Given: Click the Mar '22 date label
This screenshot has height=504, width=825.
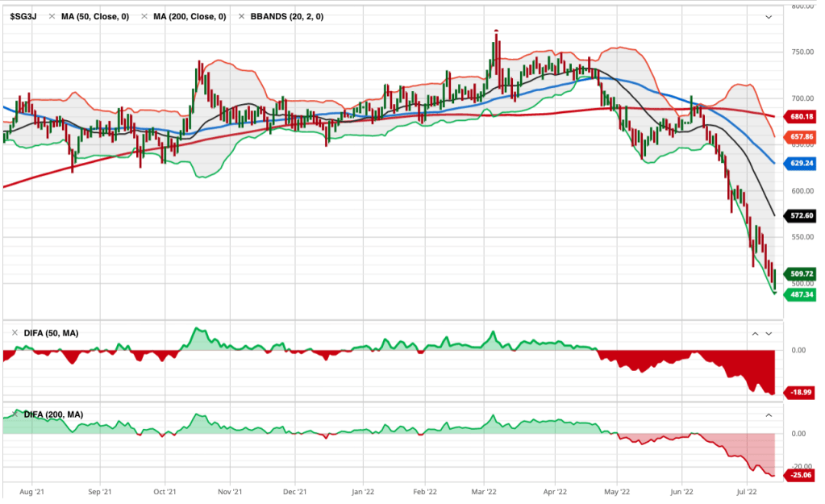Looking at the screenshot, I should pyautogui.click(x=483, y=489).
